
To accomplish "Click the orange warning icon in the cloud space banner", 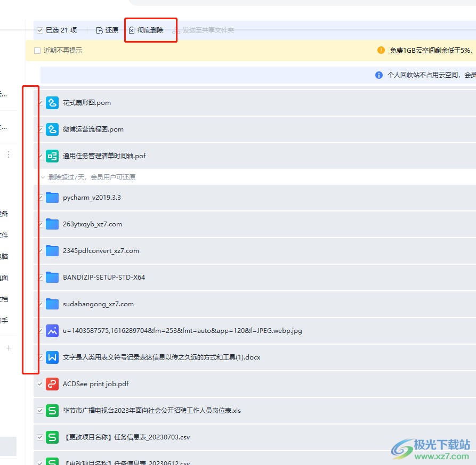I will tap(381, 50).
